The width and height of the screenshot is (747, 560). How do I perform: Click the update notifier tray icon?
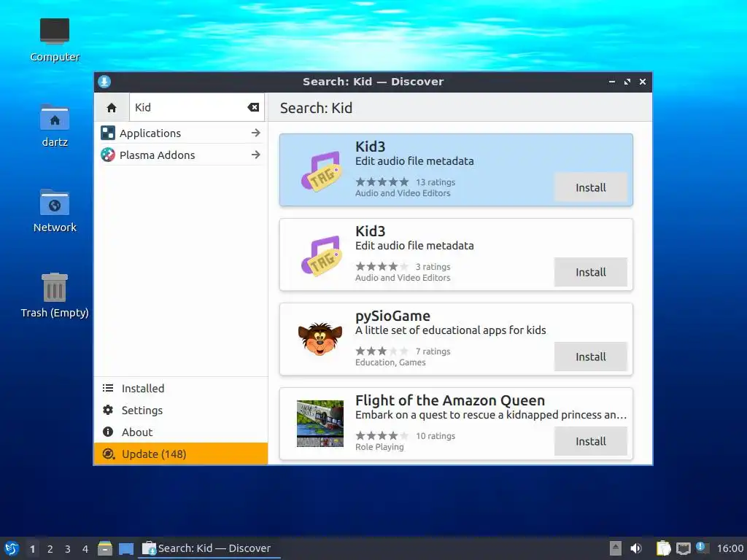click(x=702, y=548)
